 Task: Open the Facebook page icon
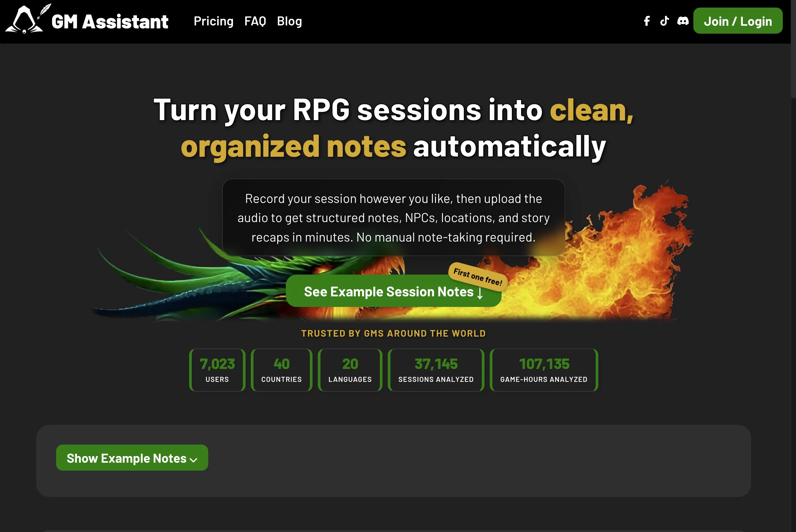pos(647,21)
